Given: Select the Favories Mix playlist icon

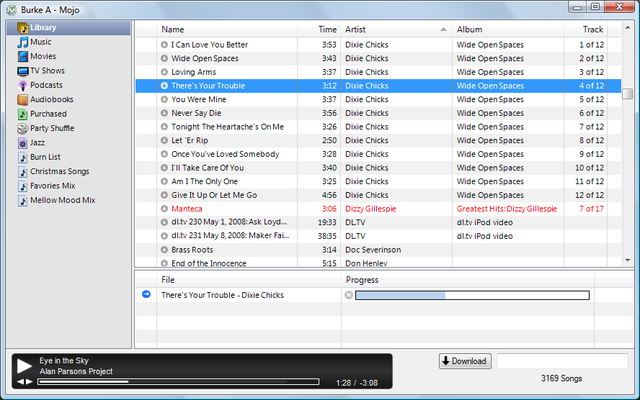Looking at the screenshot, I should click(x=23, y=186).
